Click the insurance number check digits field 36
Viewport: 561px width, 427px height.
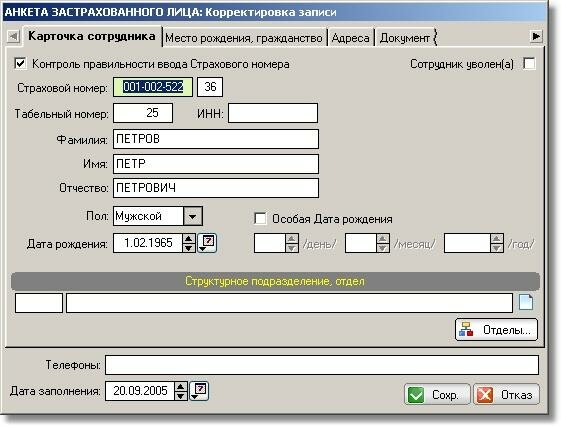pyautogui.click(x=210, y=87)
